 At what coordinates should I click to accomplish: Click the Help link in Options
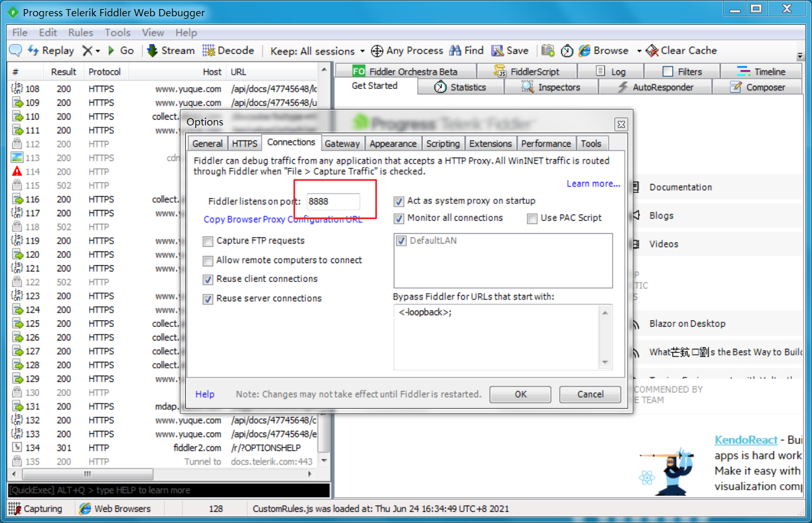coord(205,394)
